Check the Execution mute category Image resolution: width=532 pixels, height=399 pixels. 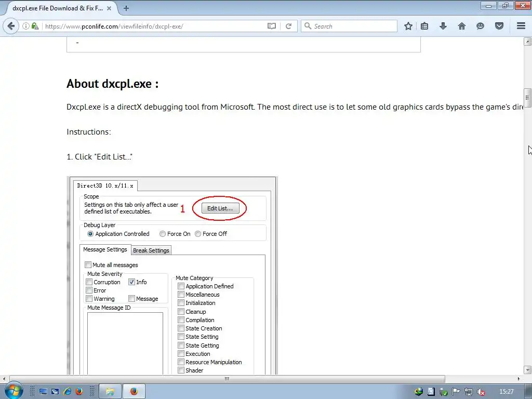(x=181, y=354)
